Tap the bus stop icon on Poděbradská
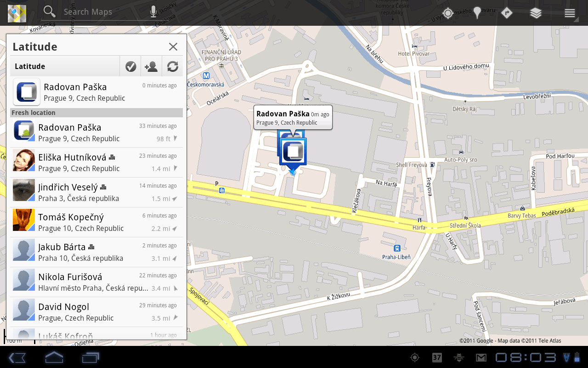Screen dimensions: 588x368 pyautogui.click(x=222, y=190)
